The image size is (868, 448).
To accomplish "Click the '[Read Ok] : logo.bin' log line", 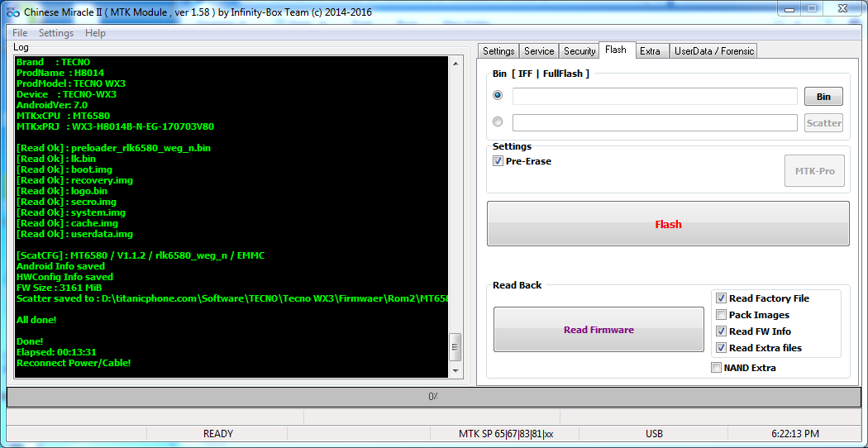I will pyautogui.click(x=62, y=191).
